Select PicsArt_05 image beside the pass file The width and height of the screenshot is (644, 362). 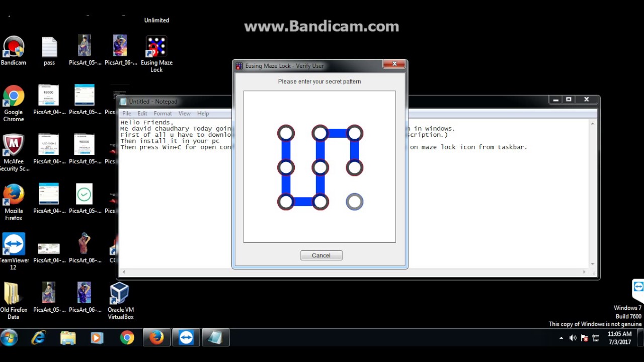[85, 51]
